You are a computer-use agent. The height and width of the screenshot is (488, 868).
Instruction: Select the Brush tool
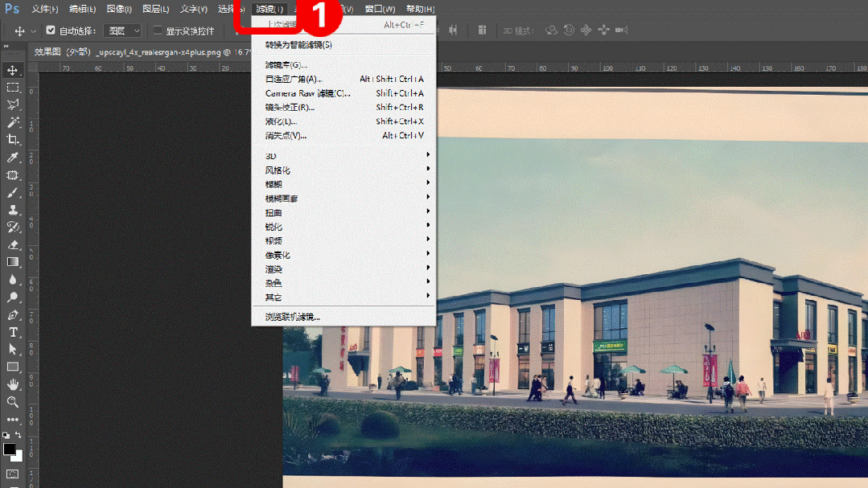pos(13,192)
